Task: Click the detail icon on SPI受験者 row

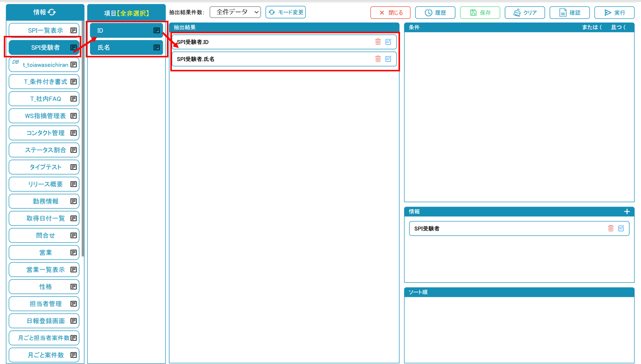Action: [74, 48]
